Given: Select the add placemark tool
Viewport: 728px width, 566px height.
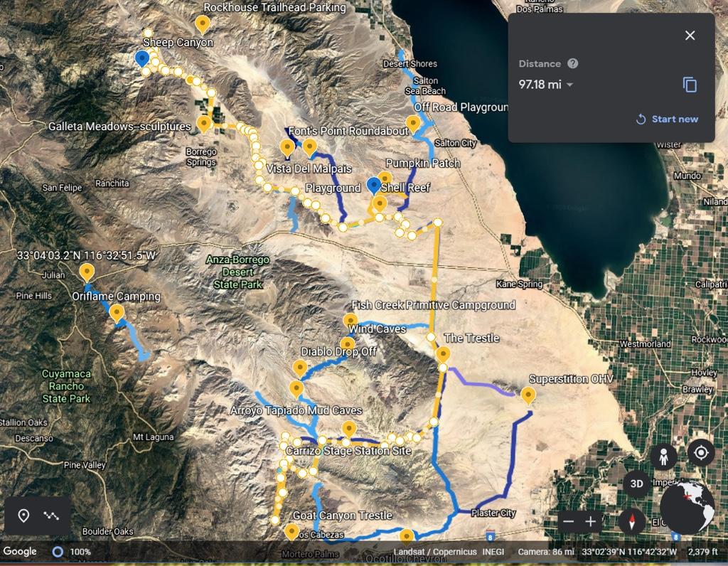Looking at the screenshot, I should tap(23, 516).
